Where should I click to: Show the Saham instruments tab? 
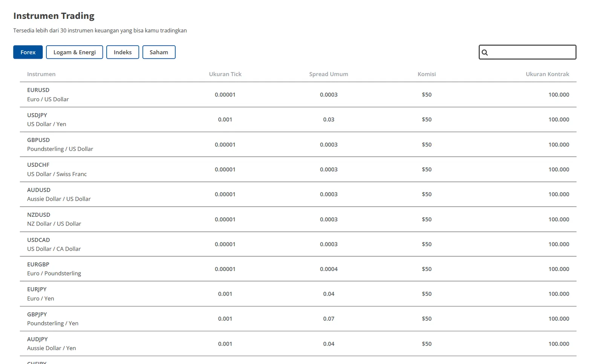[x=159, y=52]
